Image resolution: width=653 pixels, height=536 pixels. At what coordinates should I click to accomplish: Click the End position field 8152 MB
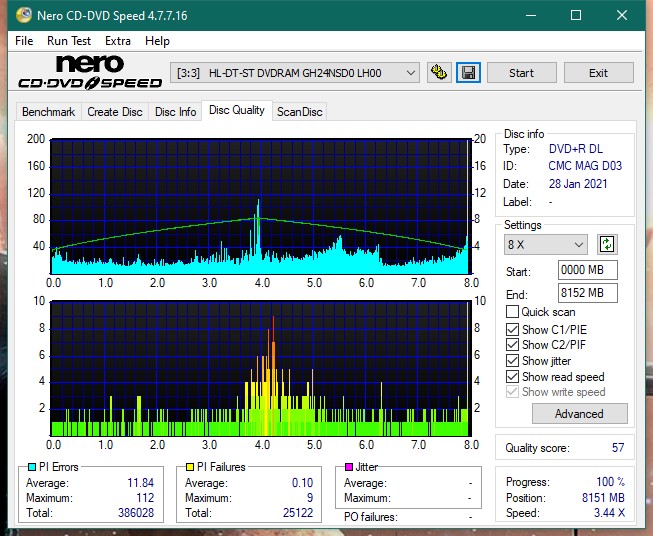pyautogui.click(x=587, y=293)
